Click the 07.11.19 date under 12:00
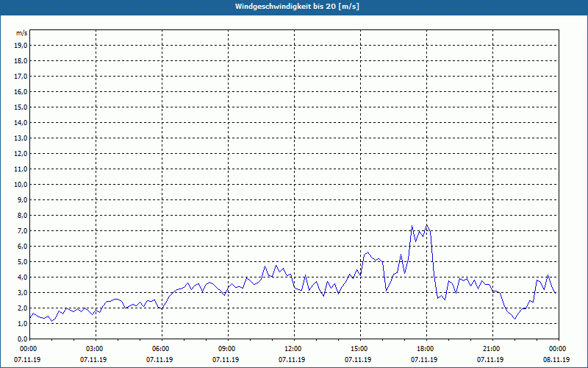 click(x=292, y=359)
